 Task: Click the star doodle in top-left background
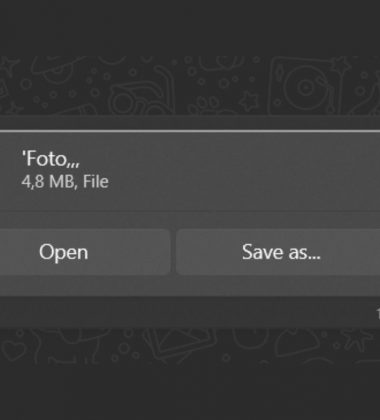(x=9, y=65)
